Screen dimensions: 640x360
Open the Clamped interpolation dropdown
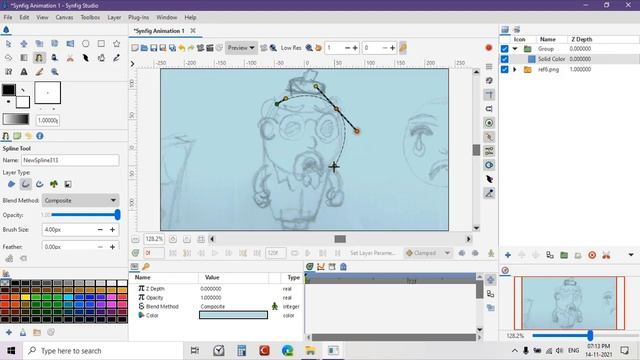[x=428, y=253]
